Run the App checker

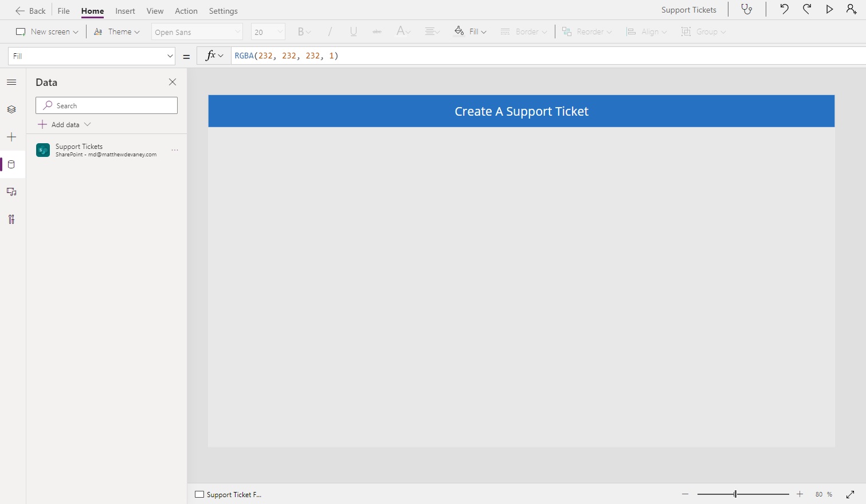(x=747, y=9)
